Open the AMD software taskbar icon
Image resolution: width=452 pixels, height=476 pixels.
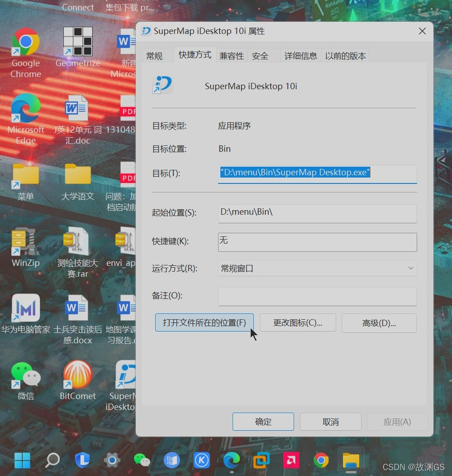tap(291, 460)
